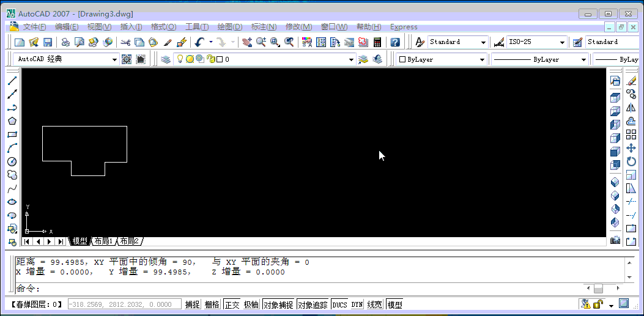
Task: Pick the Revision Cloud tool
Action: (12, 175)
